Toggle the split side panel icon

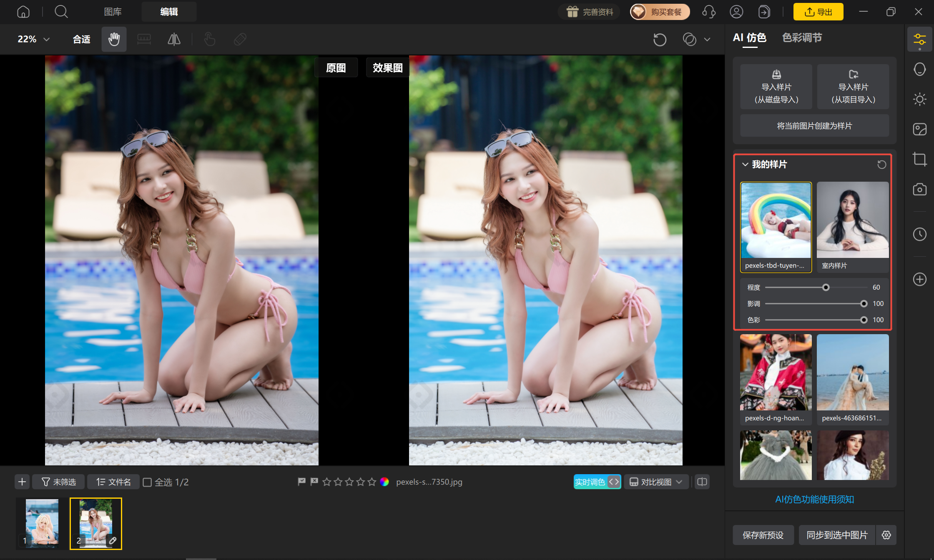pos(702,482)
